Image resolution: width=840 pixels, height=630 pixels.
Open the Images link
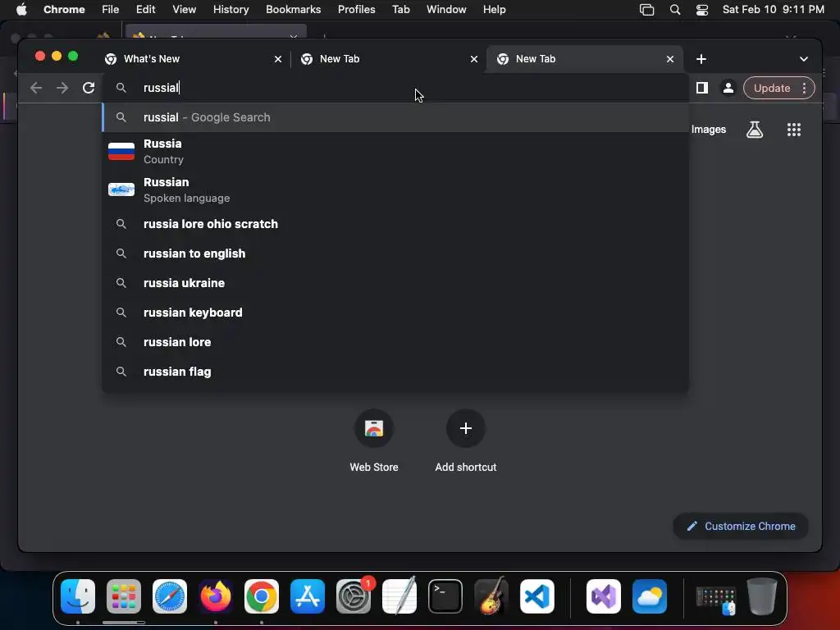point(708,129)
